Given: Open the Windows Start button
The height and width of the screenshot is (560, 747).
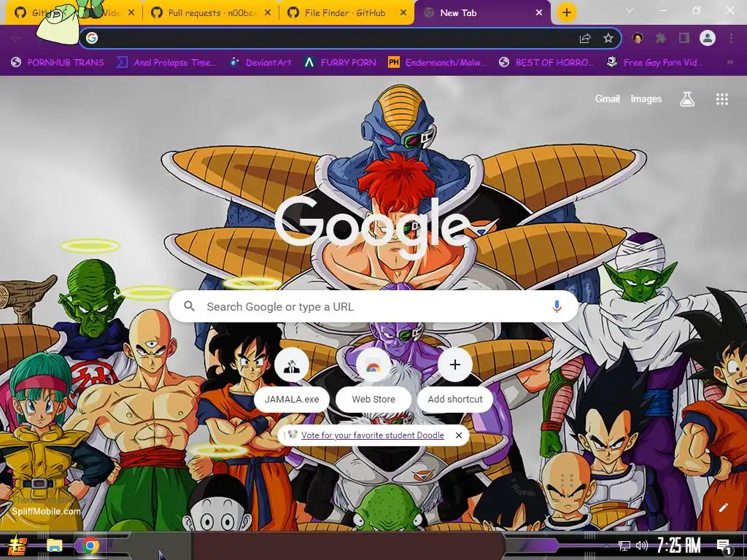Looking at the screenshot, I should (17, 545).
